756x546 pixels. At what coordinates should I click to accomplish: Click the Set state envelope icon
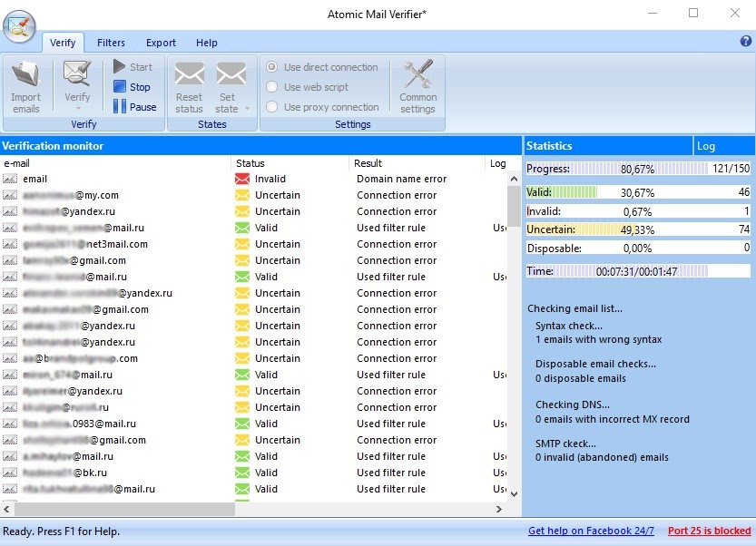[231, 74]
